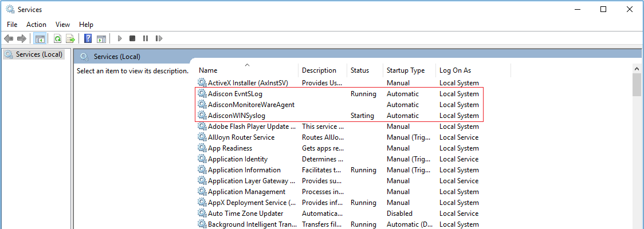Click the Export List toolbar icon
This screenshot has width=644, height=229.
point(70,38)
